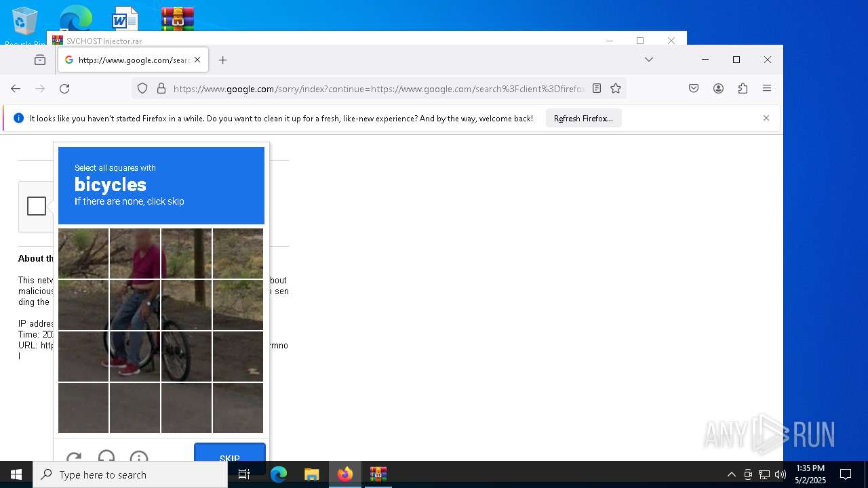Open the Save to Pocket icon
The height and width of the screenshot is (488, 868).
pos(694,88)
